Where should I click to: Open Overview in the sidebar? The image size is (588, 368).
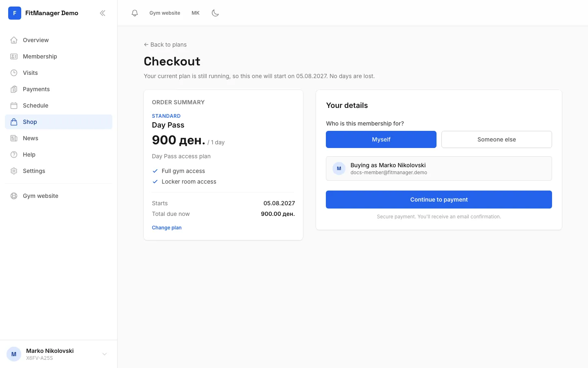click(x=58, y=40)
